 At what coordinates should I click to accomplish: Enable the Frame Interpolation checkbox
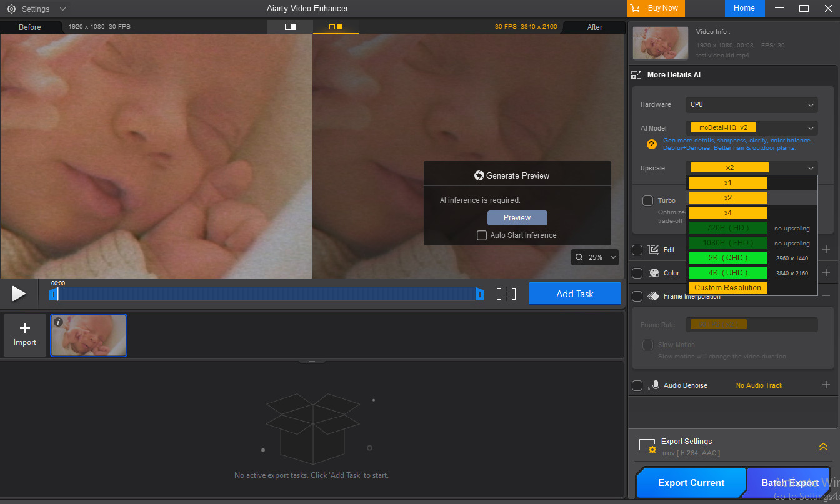637,296
